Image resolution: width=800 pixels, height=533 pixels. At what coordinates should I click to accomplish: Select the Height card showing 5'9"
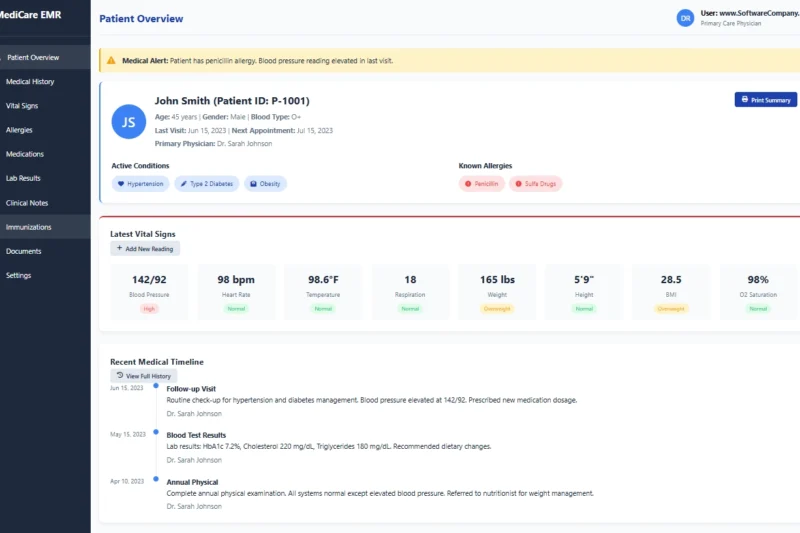point(584,292)
